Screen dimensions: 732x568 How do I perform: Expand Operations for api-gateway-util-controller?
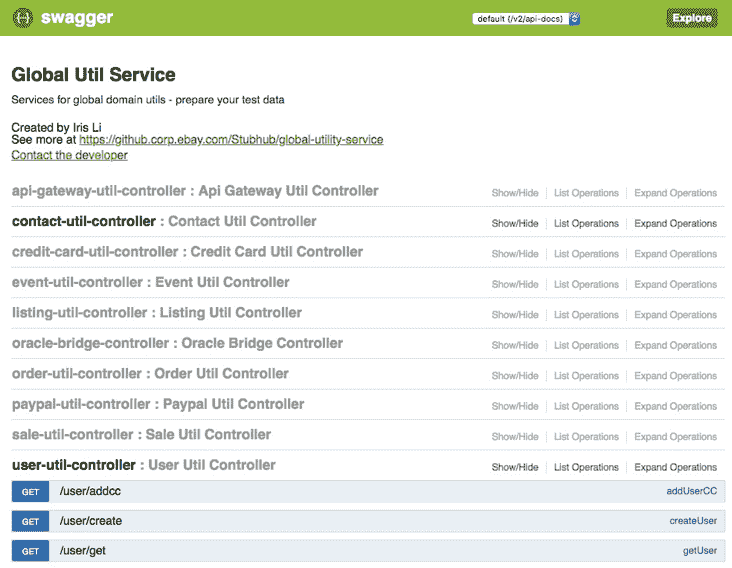point(676,193)
